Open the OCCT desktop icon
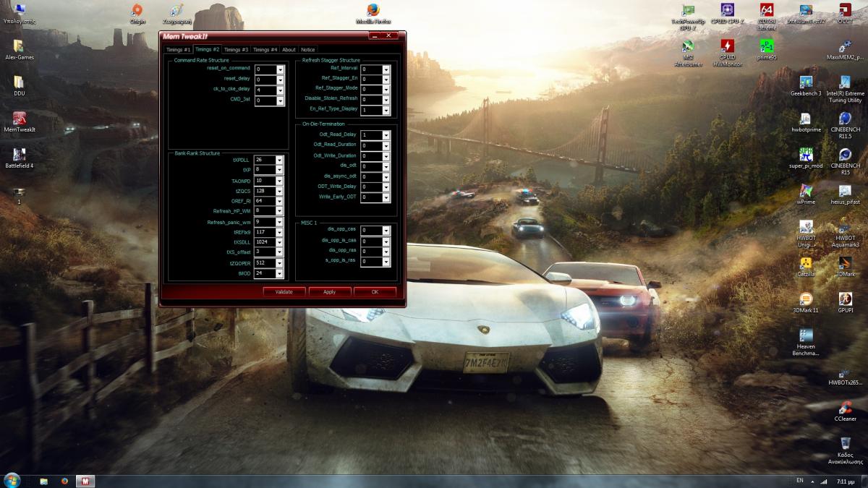The width and height of the screenshot is (868, 488). click(845, 14)
